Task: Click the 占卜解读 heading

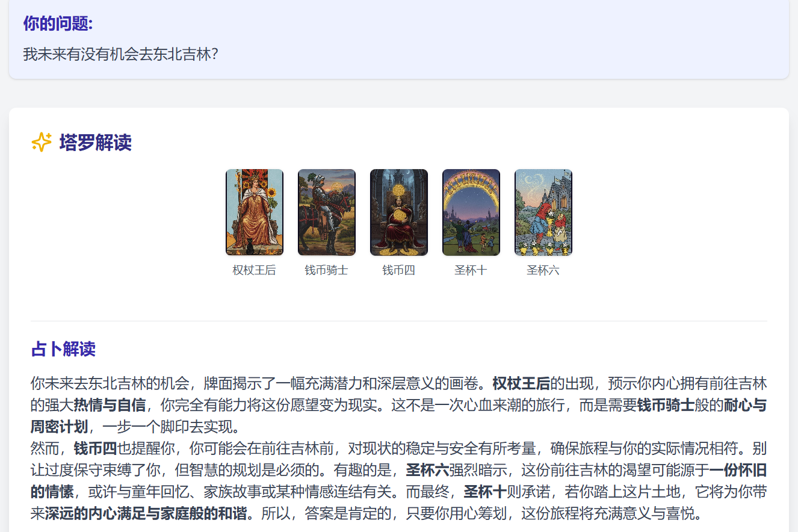Action: (63, 349)
